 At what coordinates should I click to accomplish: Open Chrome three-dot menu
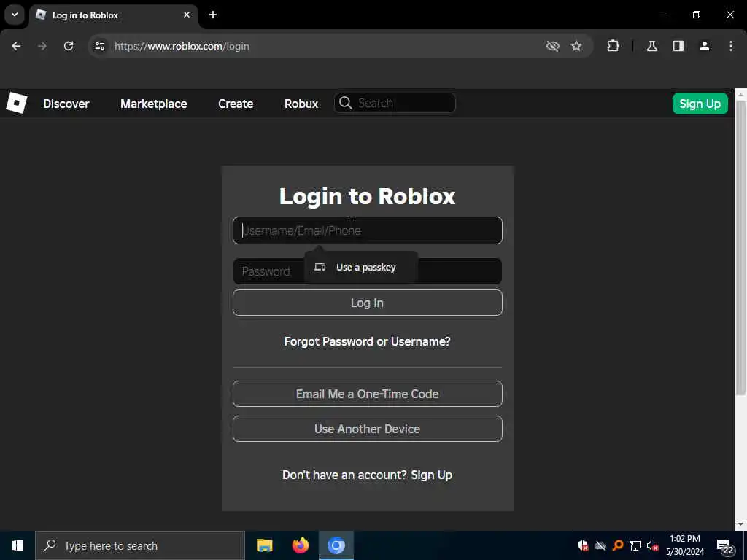coord(731,46)
